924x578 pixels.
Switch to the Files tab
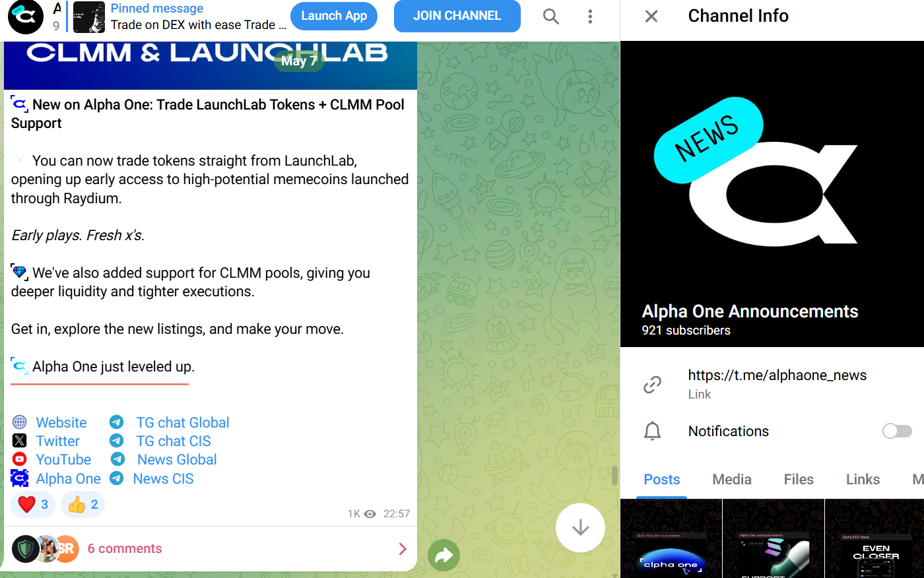pos(799,480)
